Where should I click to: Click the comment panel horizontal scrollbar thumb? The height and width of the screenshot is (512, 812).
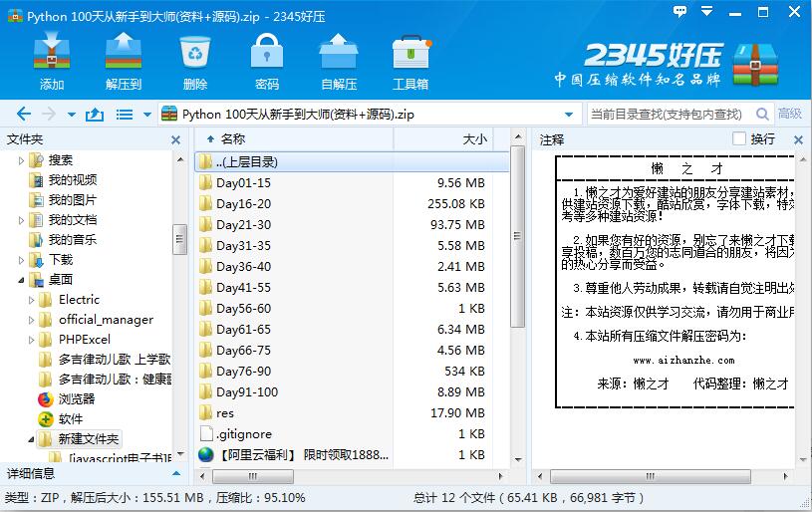[651, 476]
